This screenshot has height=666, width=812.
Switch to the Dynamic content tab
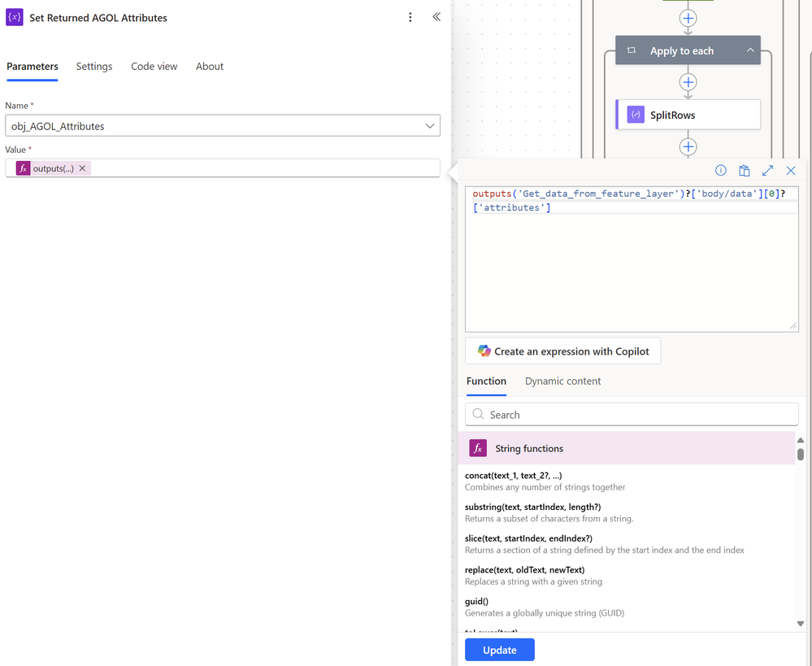point(563,381)
